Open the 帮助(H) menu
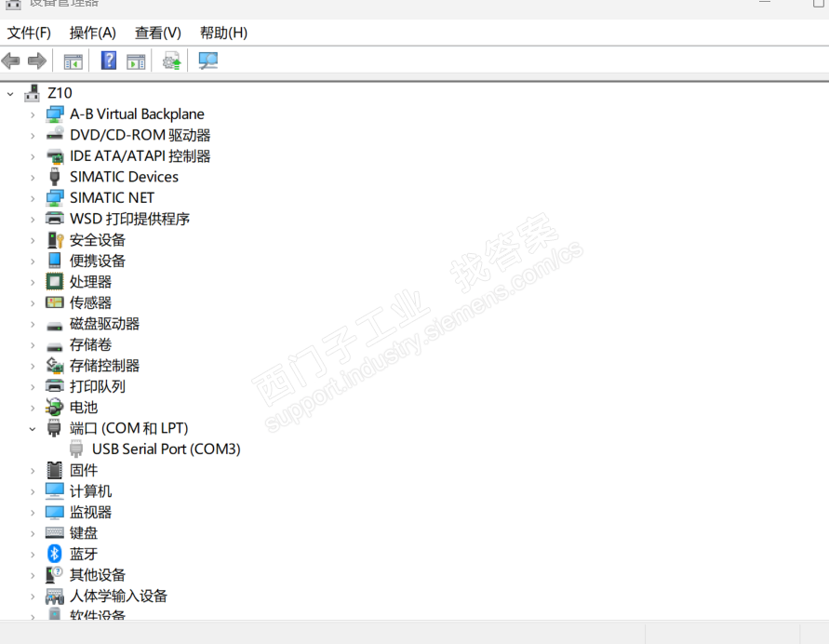 (x=223, y=33)
